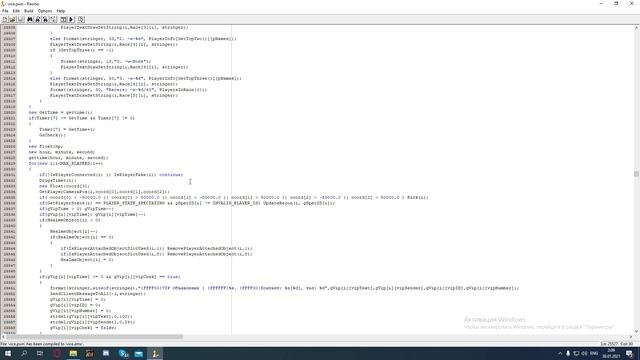Click the Pawno icon in the taskbar
Viewport: 640px width, 360px height.
pos(155,353)
